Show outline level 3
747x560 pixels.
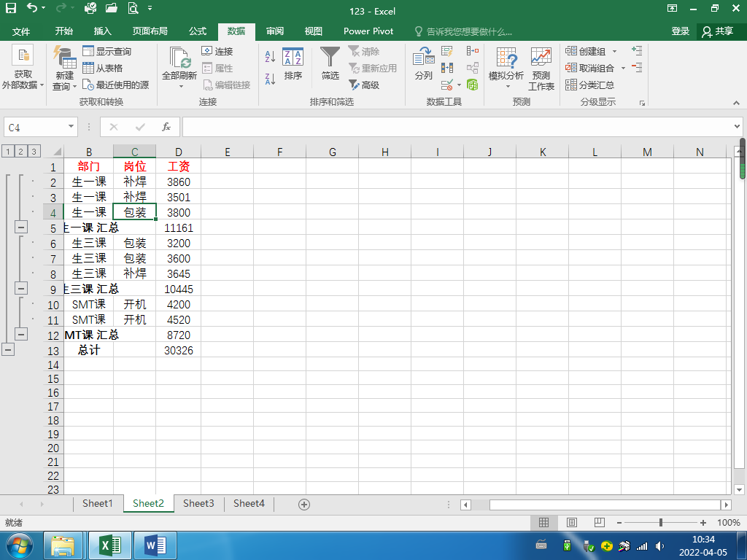34,152
